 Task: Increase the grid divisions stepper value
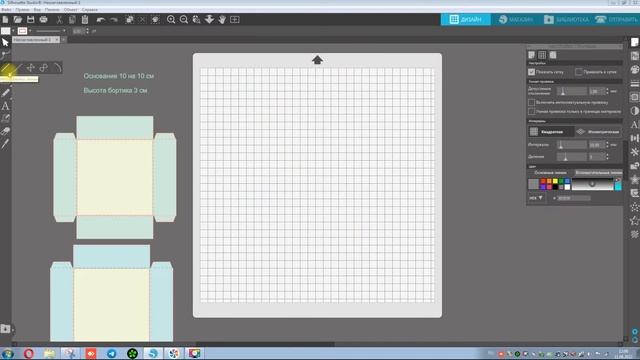coord(607,155)
